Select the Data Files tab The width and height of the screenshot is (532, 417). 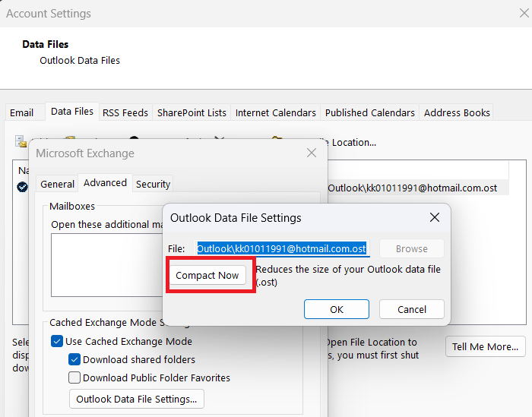(x=72, y=111)
